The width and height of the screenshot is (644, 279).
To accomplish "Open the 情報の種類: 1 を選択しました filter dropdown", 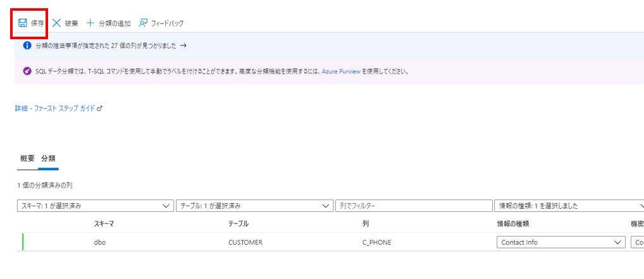I will pyautogui.click(x=569, y=206).
